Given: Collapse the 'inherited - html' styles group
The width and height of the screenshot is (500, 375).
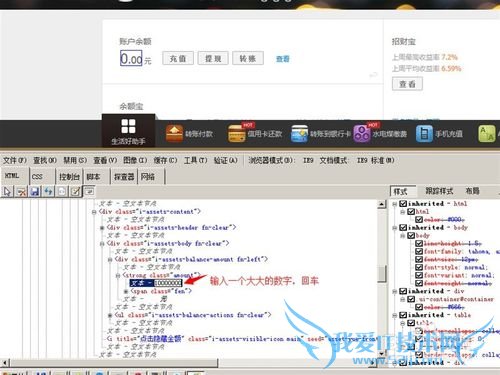Looking at the screenshot, I should tap(395, 204).
